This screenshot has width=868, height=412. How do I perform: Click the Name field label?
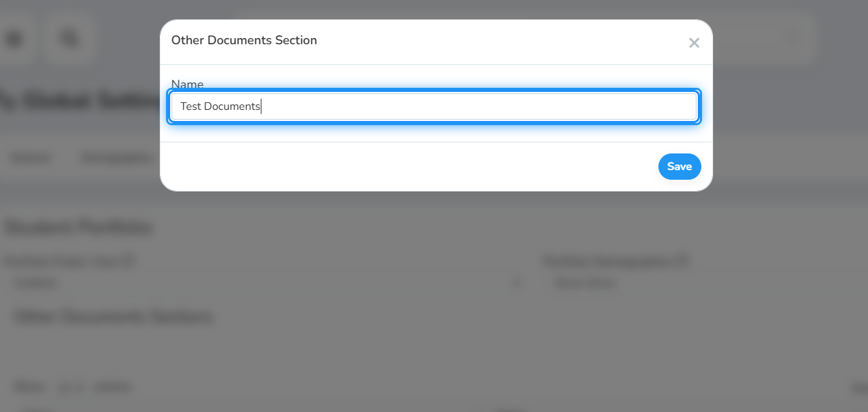187,84
